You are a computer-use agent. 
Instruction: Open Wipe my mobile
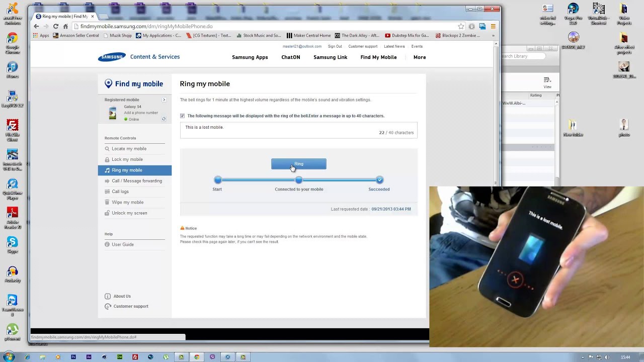127,202
